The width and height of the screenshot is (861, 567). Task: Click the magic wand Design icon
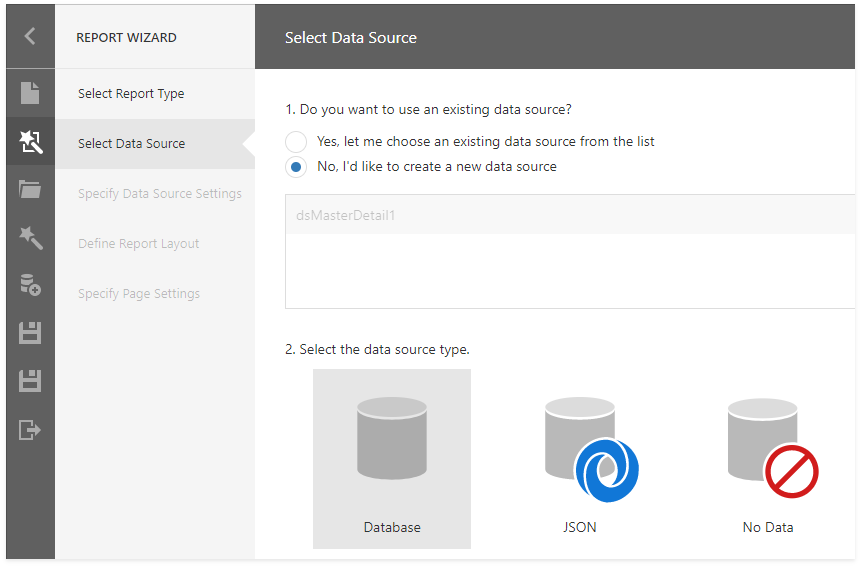point(30,237)
